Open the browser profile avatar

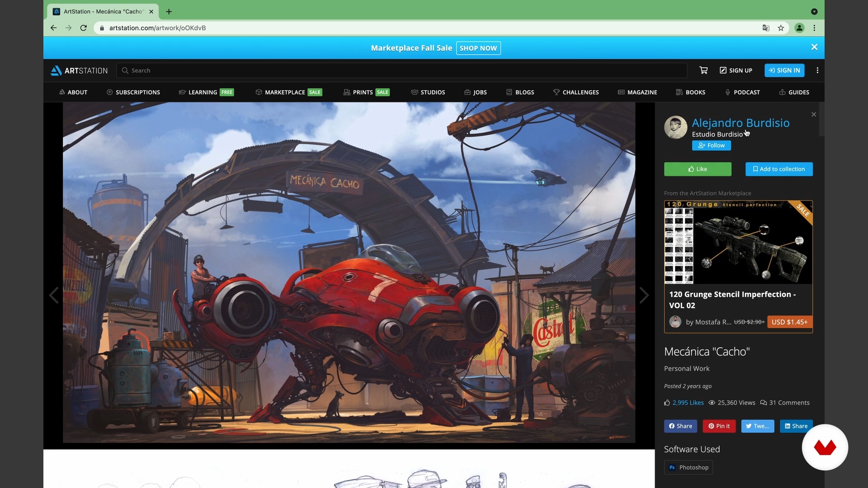(x=799, y=28)
